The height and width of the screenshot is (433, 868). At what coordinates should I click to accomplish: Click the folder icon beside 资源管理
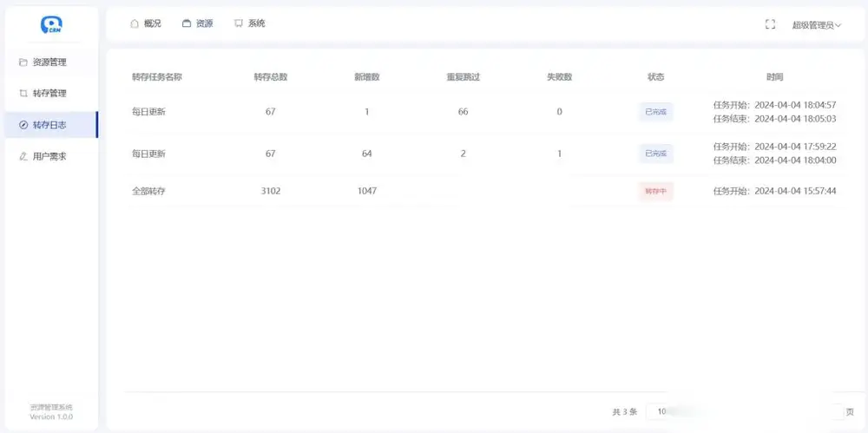click(23, 62)
